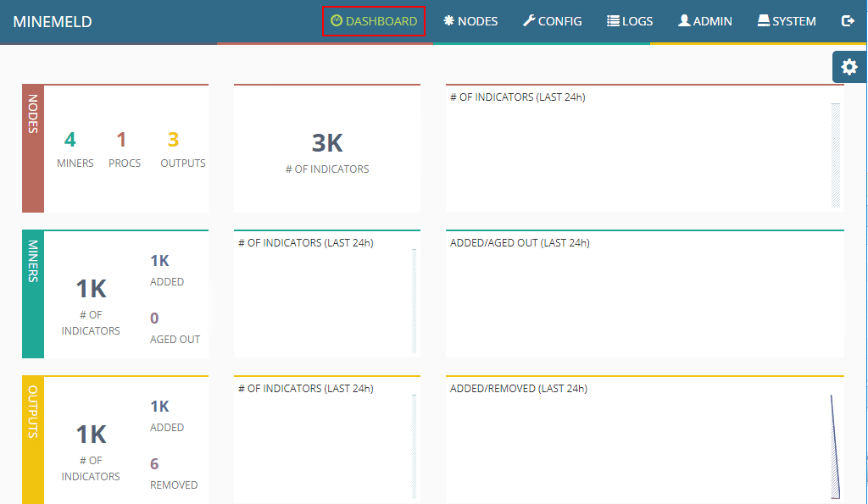Click the logout icon
This screenshot has width=868, height=504.
pyautogui.click(x=848, y=21)
